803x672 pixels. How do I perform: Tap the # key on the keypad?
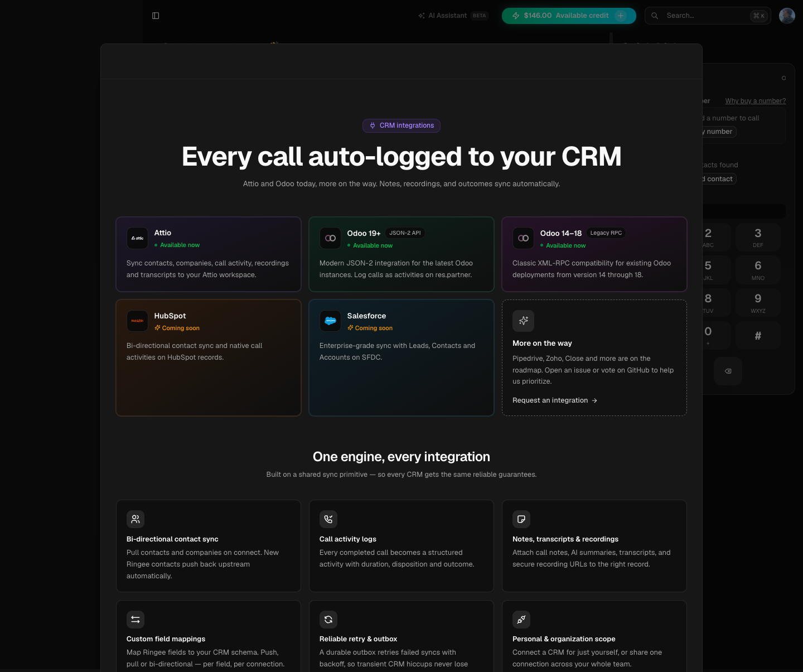click(x=758, y=336)
